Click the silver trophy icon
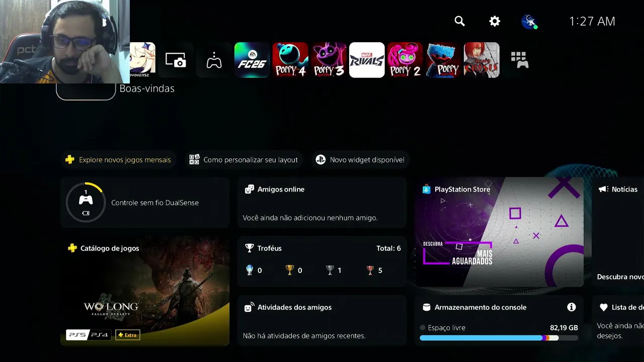 point(330,270)
